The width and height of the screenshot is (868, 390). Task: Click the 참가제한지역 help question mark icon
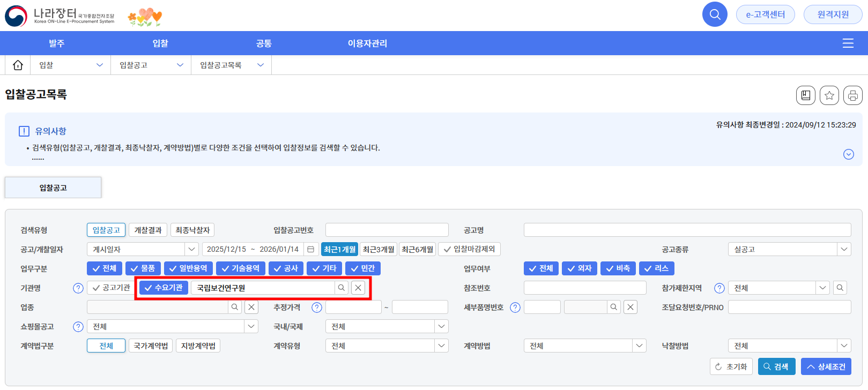(719, 288)
